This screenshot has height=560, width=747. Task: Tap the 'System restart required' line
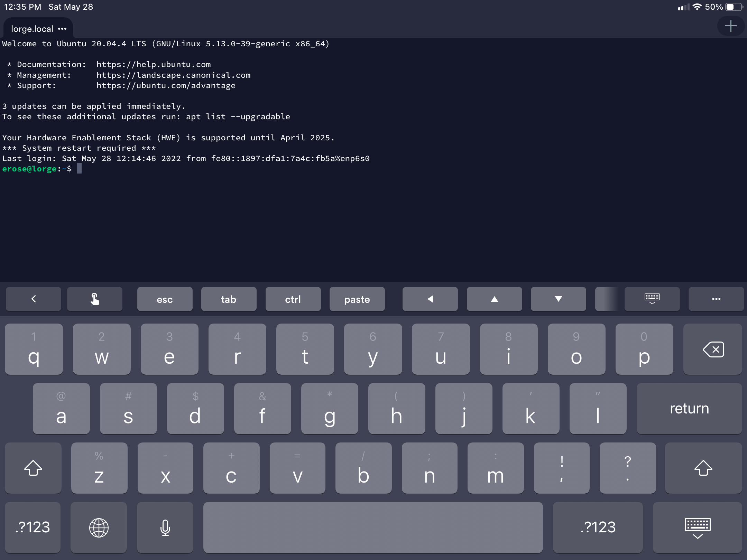(x=79, y=148)
